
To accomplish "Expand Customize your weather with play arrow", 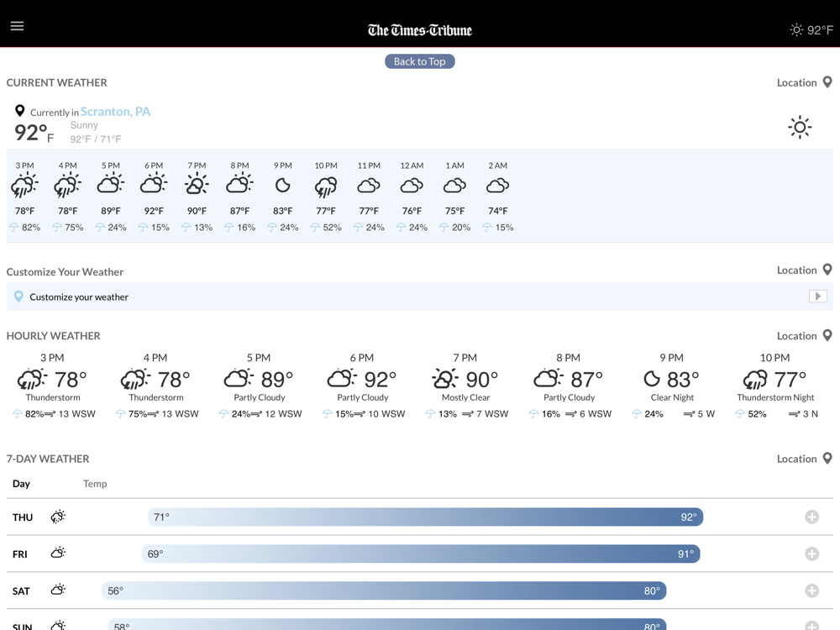I will coord(818,297).
